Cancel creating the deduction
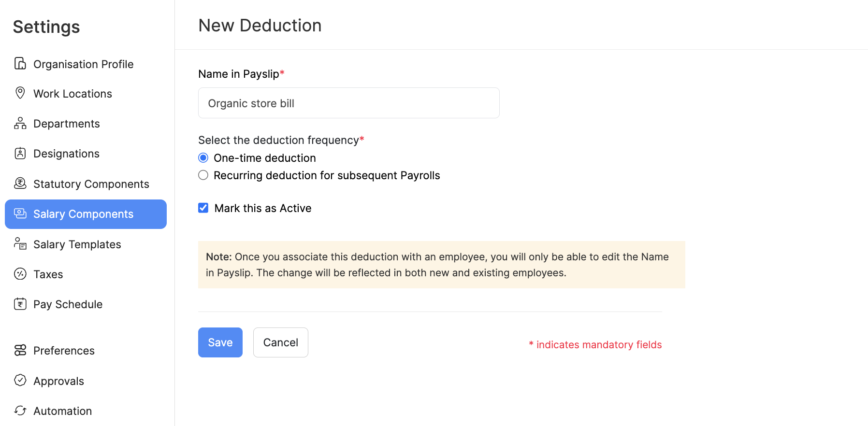The image size is (868, 426). (x=280, y=342)
